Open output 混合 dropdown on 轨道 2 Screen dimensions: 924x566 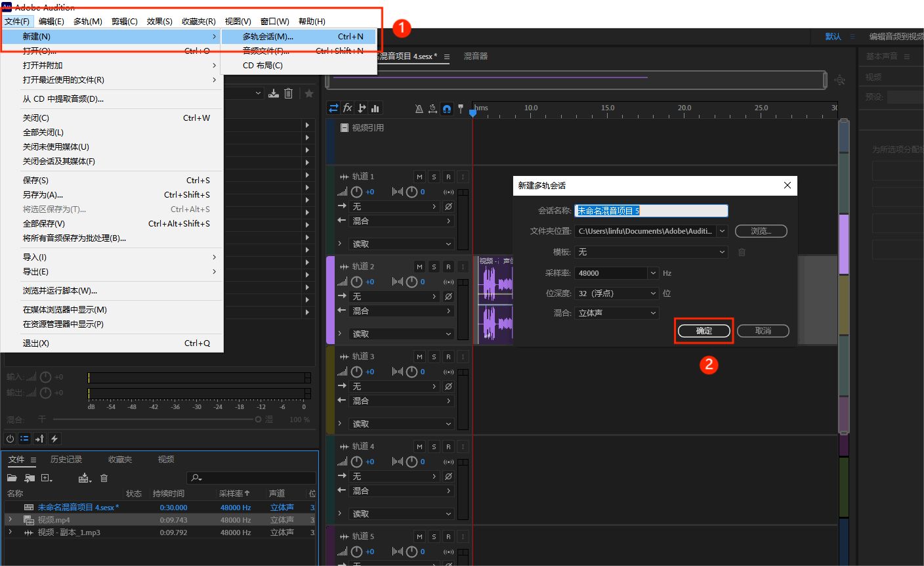coord(402,311)
